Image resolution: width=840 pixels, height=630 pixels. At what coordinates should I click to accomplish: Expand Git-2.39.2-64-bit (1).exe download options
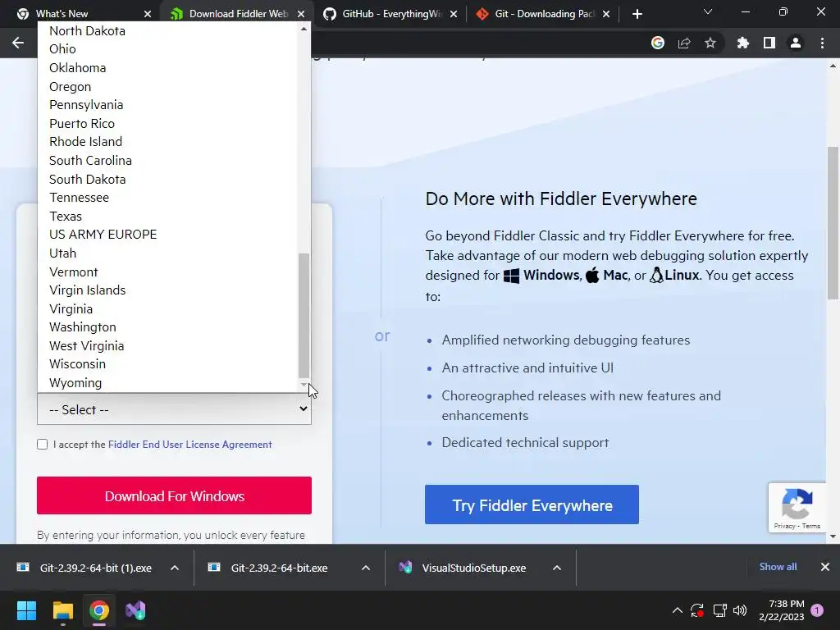[x=175, y=568]
